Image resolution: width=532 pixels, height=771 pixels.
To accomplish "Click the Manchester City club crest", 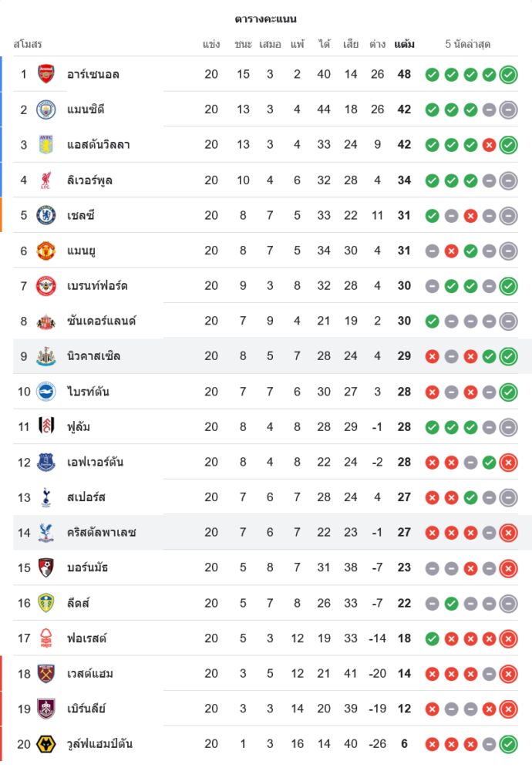I will coord(46,109).
